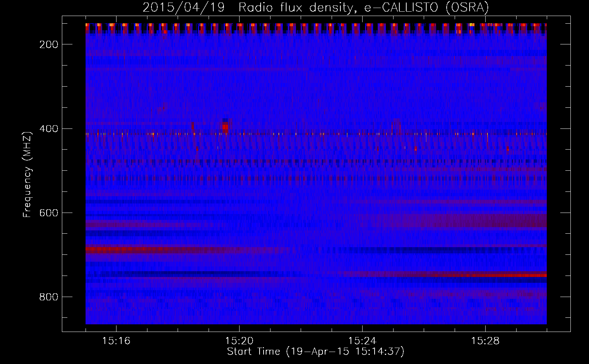The image size is (589, 364).
Task: Click the 15:16 time tick label
Action: tap(116, 341)
